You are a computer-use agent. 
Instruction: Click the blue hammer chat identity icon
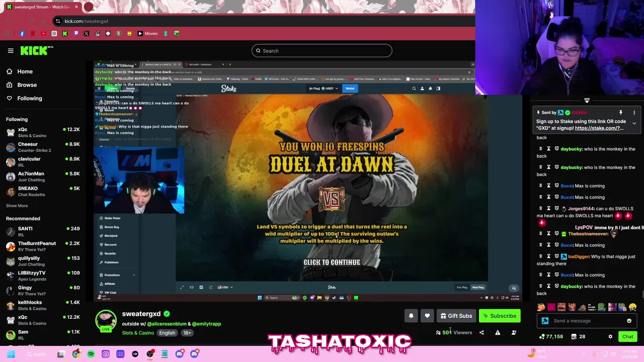click(545, 321)
